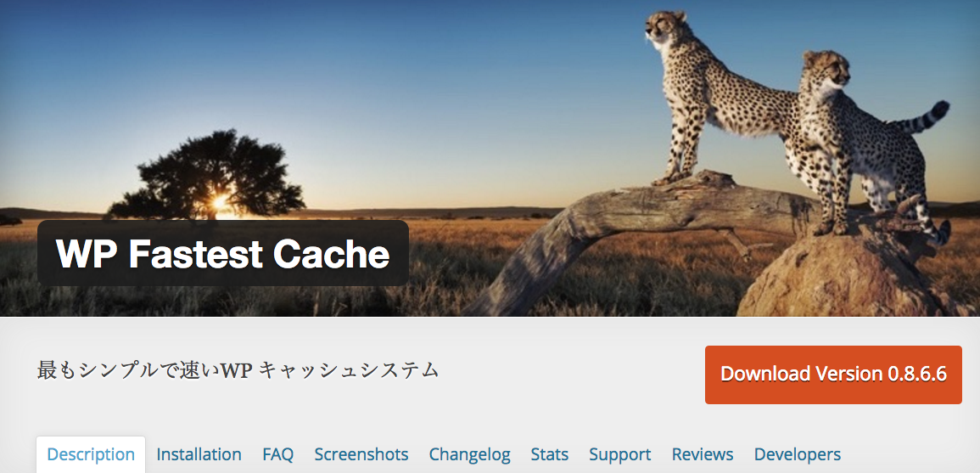Viewport: 980px width, 473px height.
Task: Select the Support tab
Action: tap(620, 454)
